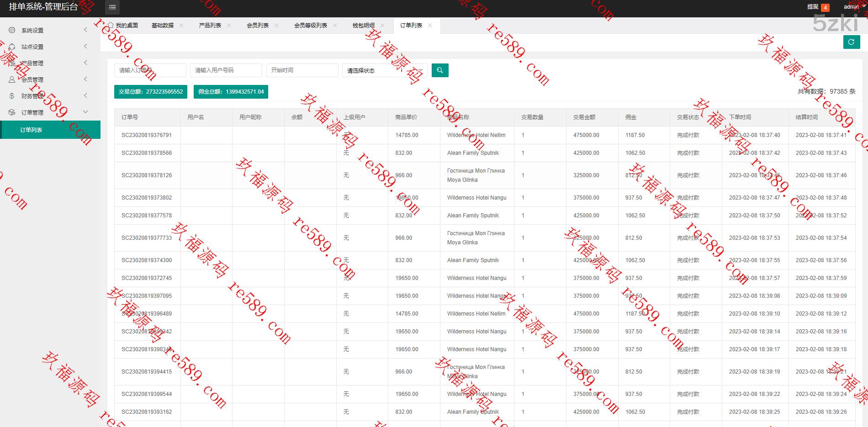Click the 会员管理 user icon
The height and width of the screenshot is (427, 868).
click(x=12, y=79)
